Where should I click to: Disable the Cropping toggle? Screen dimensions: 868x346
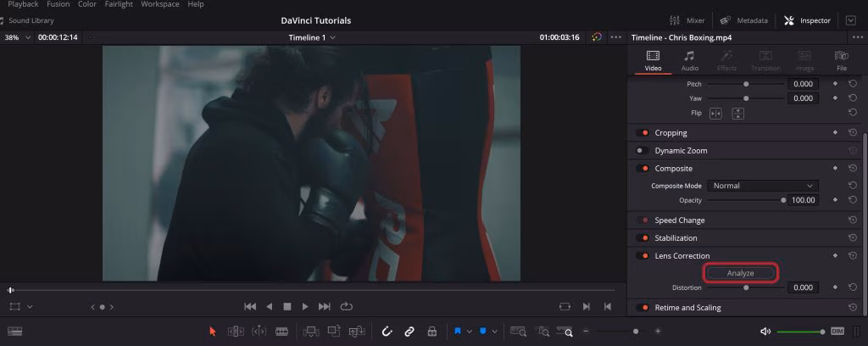[x=643, y=133]
